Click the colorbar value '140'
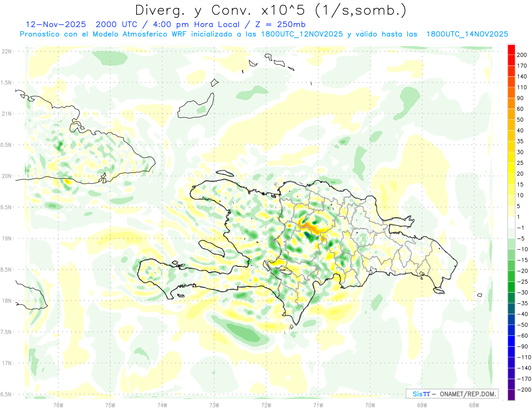Viewport: 532px width, 411px height. (x=522, y=77)
